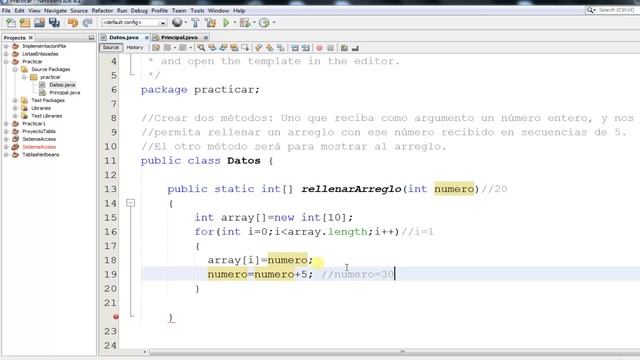Screen dimensions: 640x360
Task: Click the Open Project toolbar icon
Action: tap(40, 23)
